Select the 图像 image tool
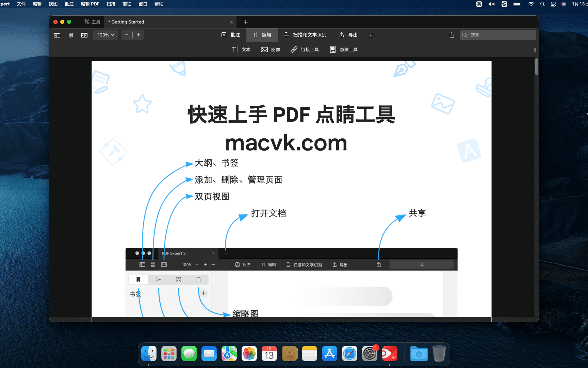 click(x=271, y=50)
